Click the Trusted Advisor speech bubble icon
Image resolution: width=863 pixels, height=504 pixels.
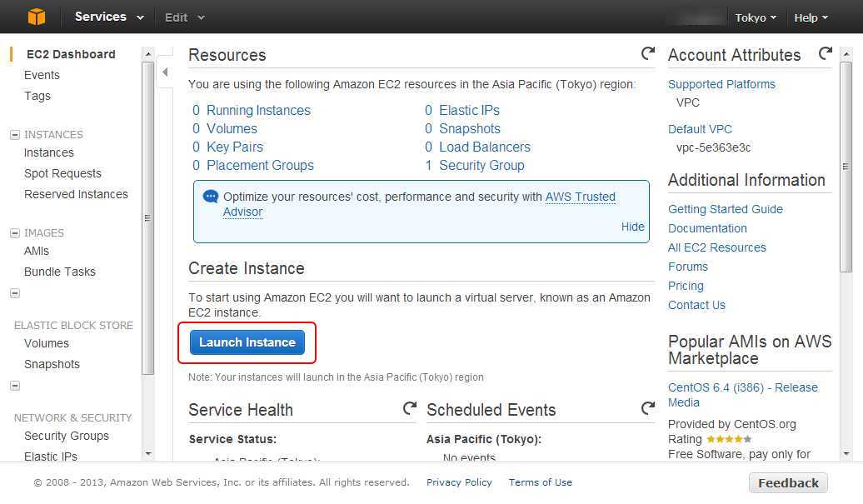point(211,197)
